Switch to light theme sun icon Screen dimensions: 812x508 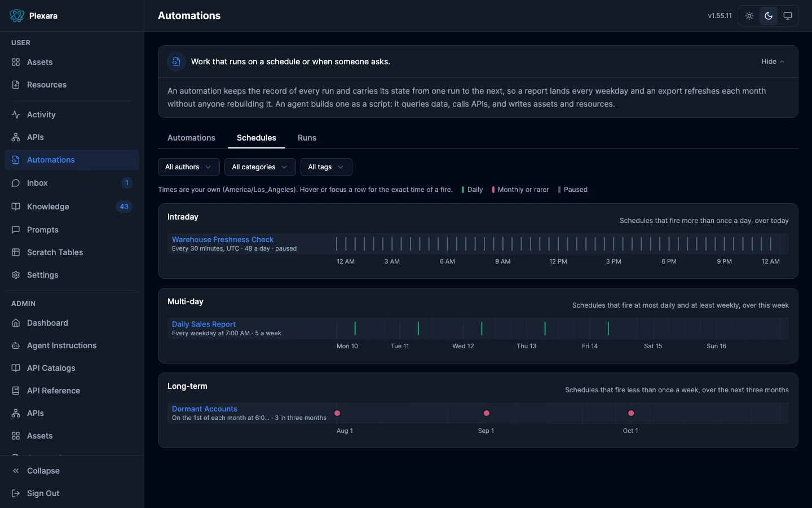pos(749,16)
